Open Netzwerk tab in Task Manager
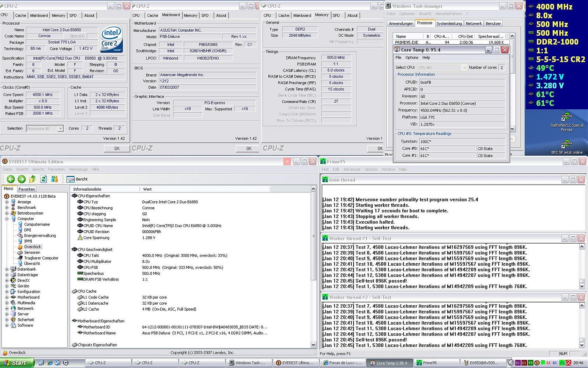The height and width of the screenshot is (368, 588). (x=474, y=24)
